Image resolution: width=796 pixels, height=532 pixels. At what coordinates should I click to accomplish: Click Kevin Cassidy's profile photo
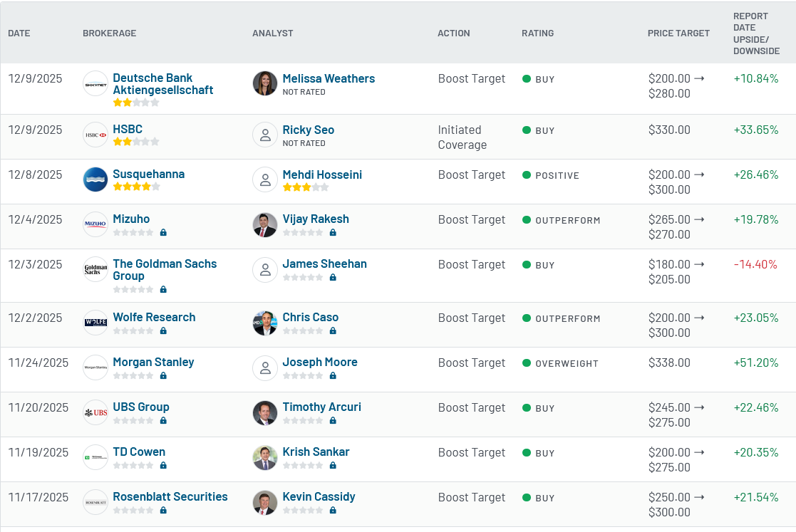(x=265, y=503)
